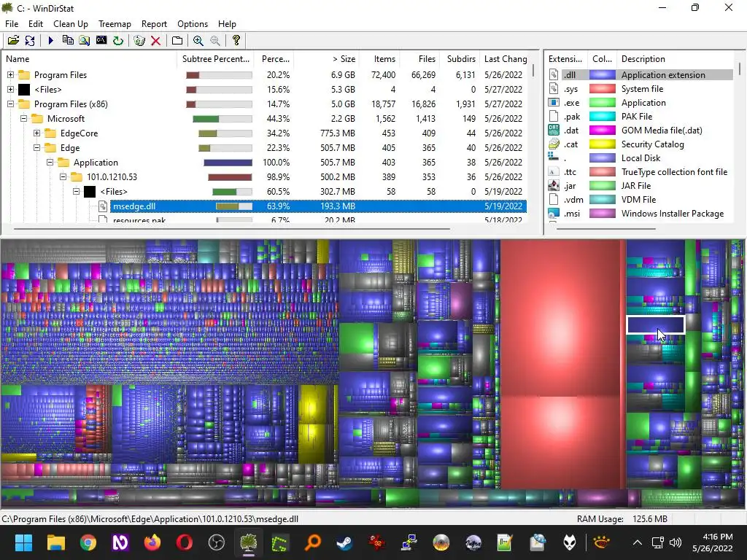This screenshot has width=747, height=560.
Task: Open Steam from the taskbar
Action: click(x=344, y=542)
